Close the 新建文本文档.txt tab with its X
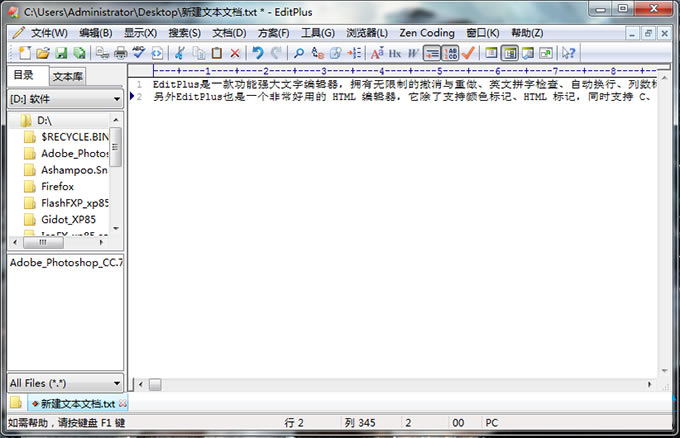 click(123, 404)
